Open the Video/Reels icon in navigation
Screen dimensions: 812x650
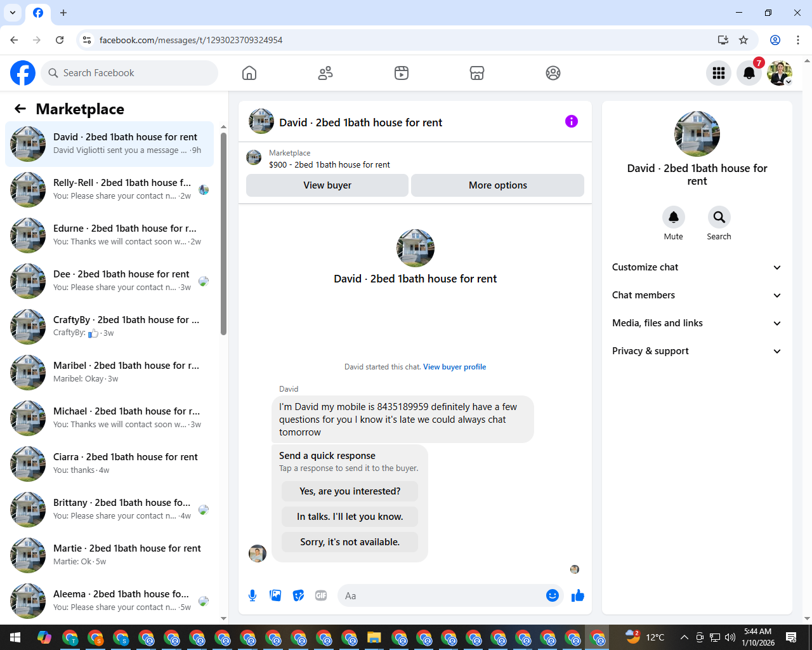click(x=402, y=73)
